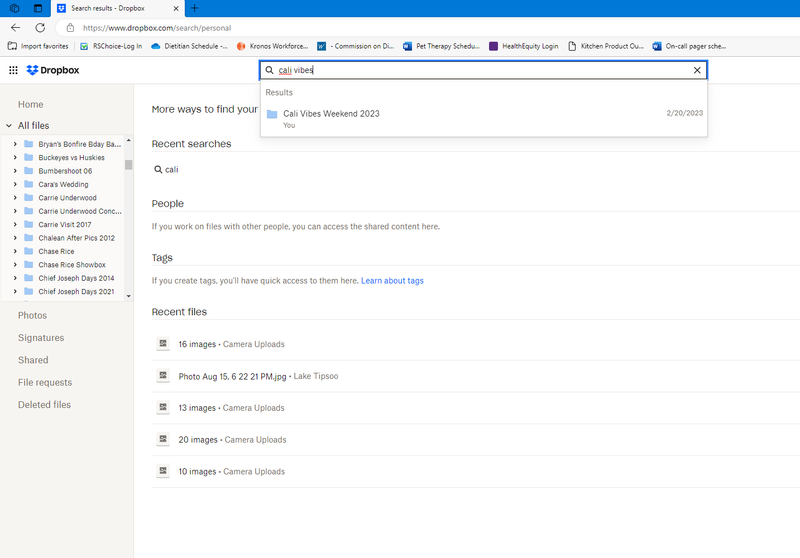The height and width of the screenshot is (558, 800).
Task: Click inside the cali vibes search field
Action: (480, 71)
